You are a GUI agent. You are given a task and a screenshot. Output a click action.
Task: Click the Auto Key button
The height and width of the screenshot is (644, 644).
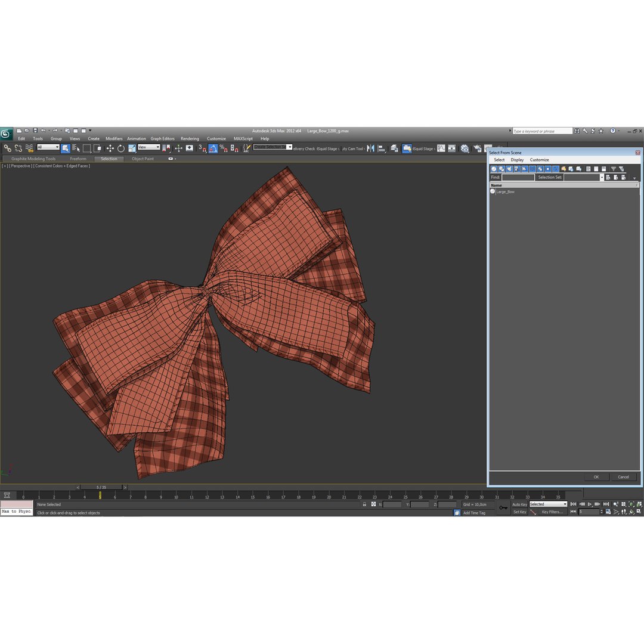coord(519,504)
